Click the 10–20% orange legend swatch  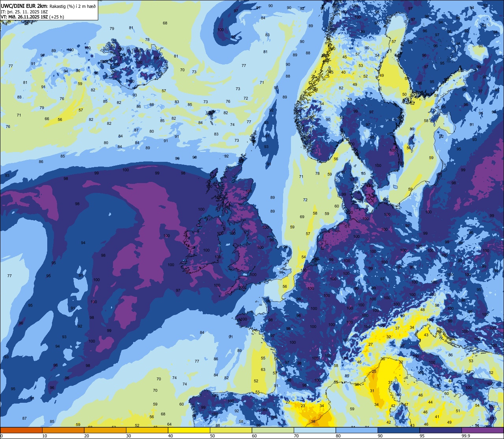63,430
